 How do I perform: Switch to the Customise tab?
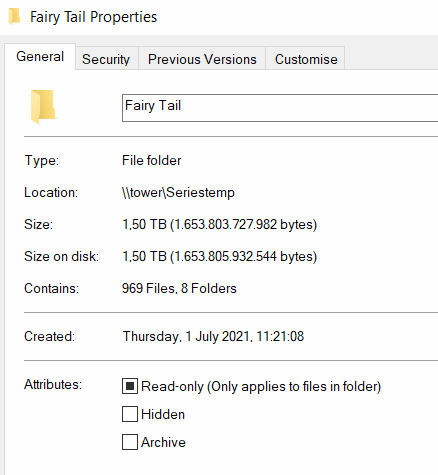[306, 59]
